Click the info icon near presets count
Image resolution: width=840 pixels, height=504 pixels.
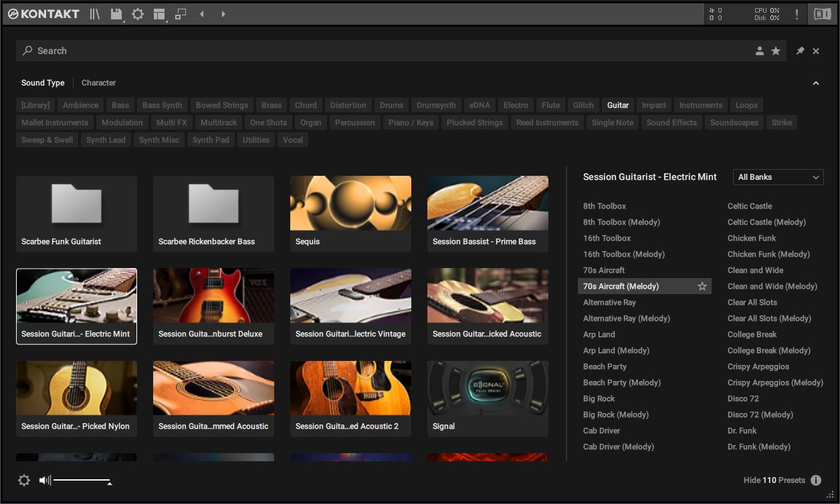(x=816, y=480)
